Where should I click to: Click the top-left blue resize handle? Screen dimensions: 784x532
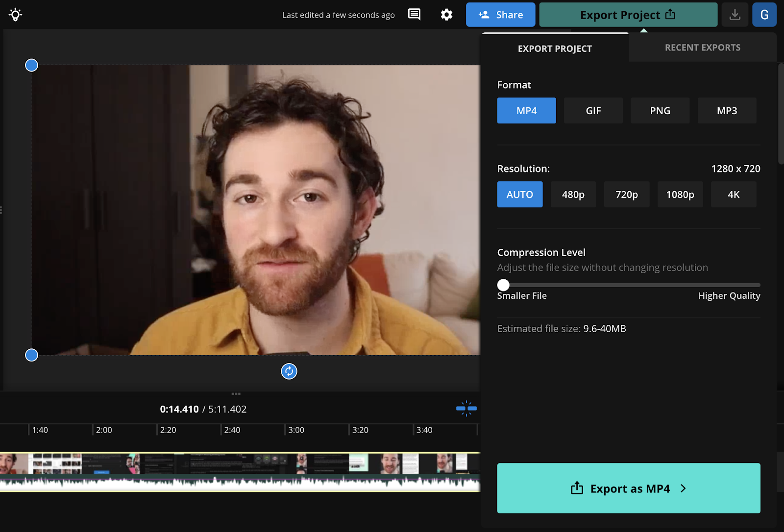click(31, 65)
